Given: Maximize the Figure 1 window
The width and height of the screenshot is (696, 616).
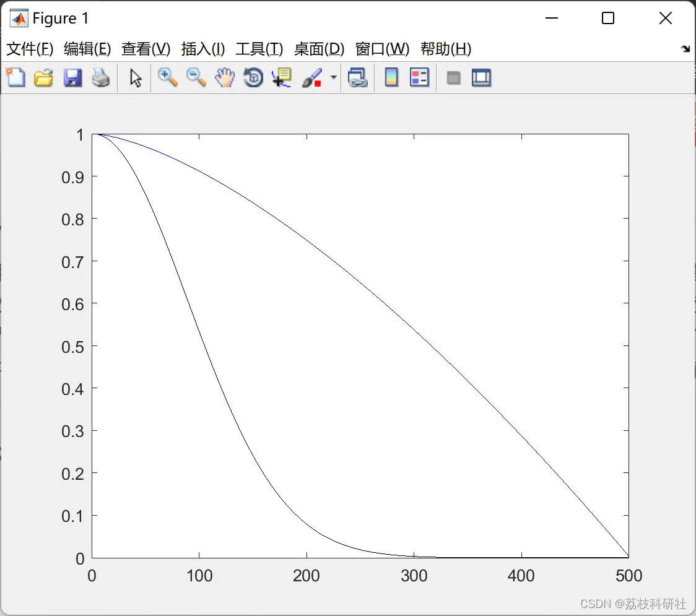Looking at the screenshot, I should pyautogui.click(x=608, y=18).
